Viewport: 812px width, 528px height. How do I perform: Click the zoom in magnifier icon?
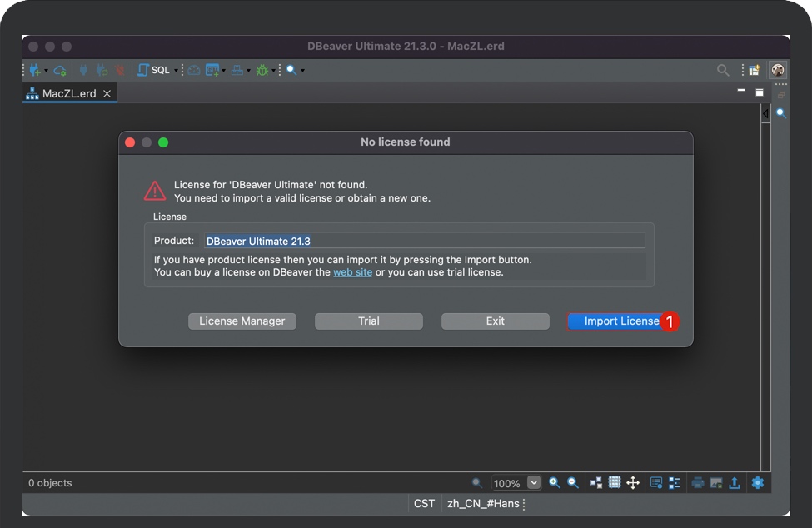tap(555, 483)
